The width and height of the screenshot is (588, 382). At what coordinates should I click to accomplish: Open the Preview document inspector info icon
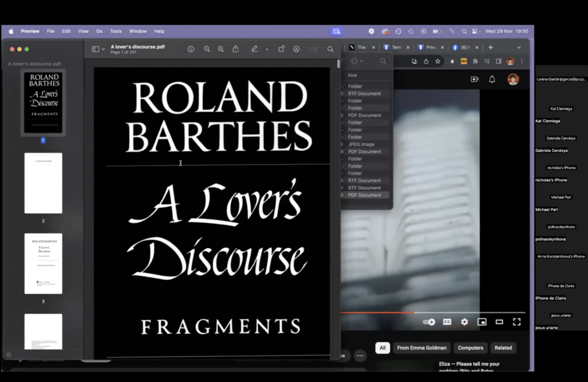[x=191, y=49]
